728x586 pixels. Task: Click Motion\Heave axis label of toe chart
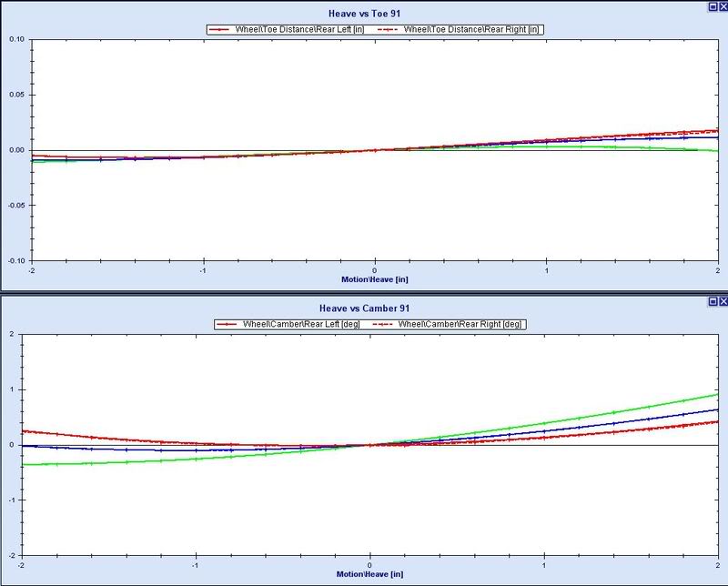pos(375,279)
